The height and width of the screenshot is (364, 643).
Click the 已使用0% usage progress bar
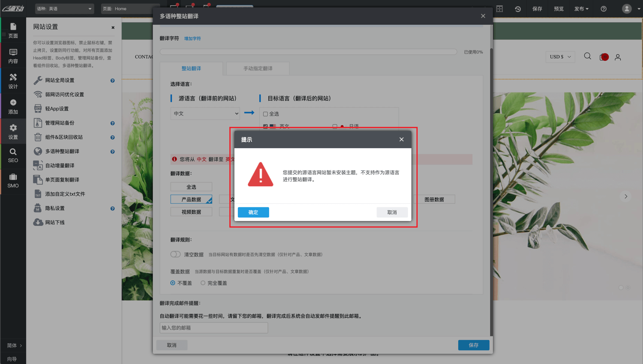click(x=308, y=52)
